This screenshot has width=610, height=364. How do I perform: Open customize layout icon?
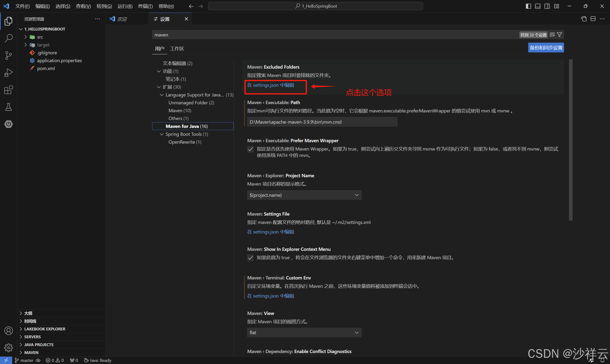pos(557,6)
